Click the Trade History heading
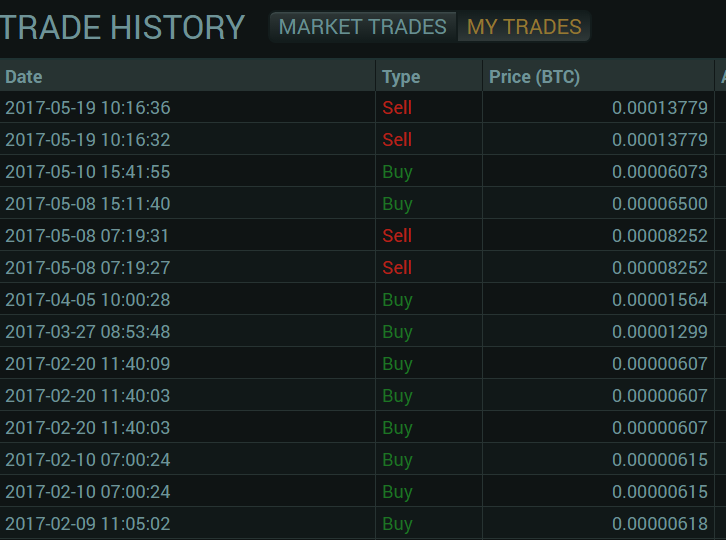Viewport: 726px width, 540px height. click(122, 27)
